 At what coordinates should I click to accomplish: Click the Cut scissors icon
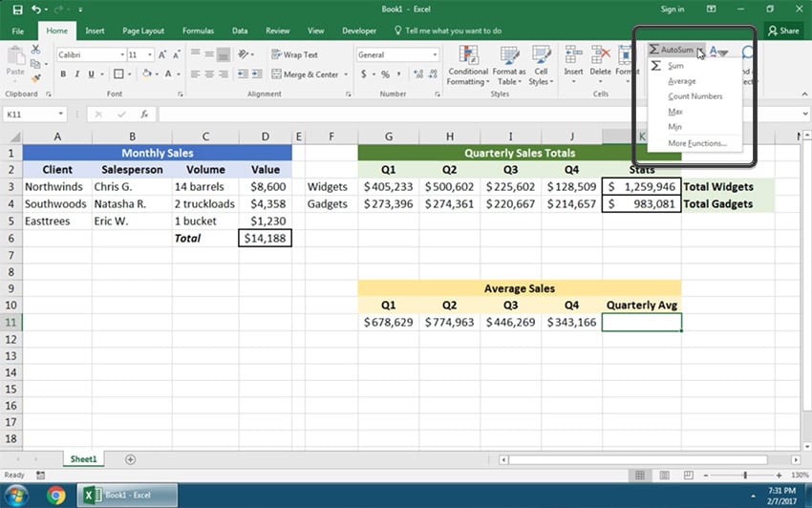click(x=35, y=50)
